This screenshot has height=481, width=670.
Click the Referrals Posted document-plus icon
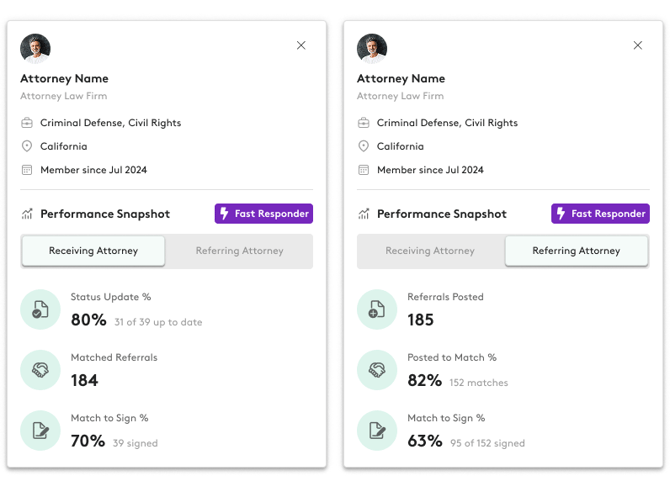[x=377, y=310]
